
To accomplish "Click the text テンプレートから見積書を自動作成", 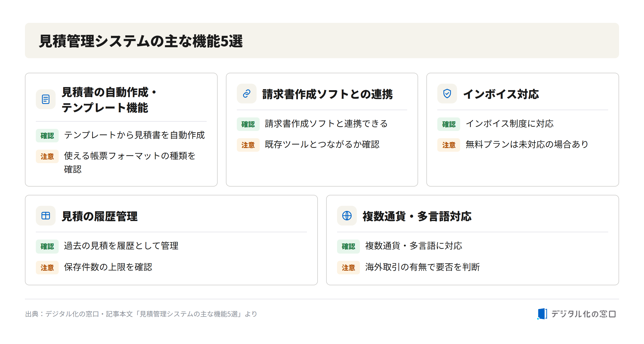I will click(134, 135).
